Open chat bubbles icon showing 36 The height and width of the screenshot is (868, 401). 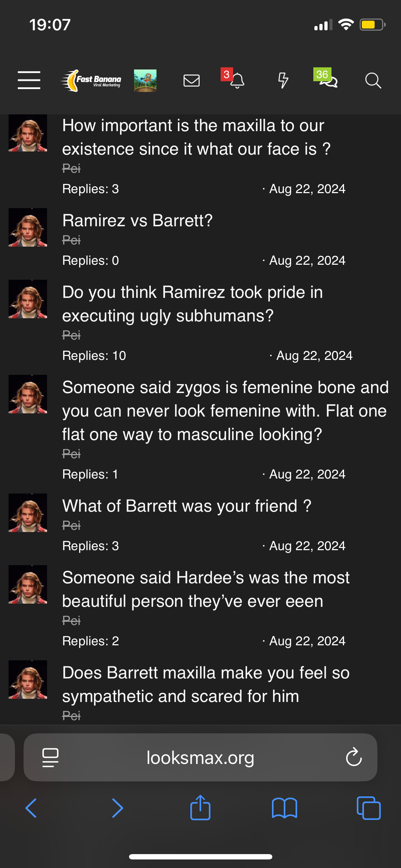(328, 81)
